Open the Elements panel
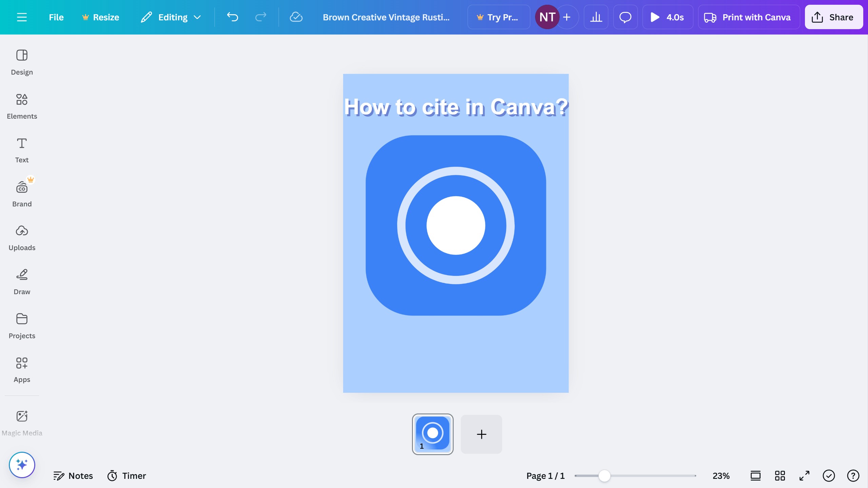868x488 pixels. pos(22,105)
